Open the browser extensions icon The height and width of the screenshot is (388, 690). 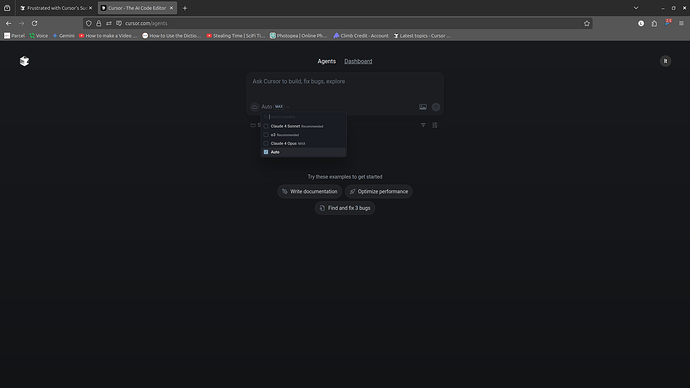coord(654,23)
